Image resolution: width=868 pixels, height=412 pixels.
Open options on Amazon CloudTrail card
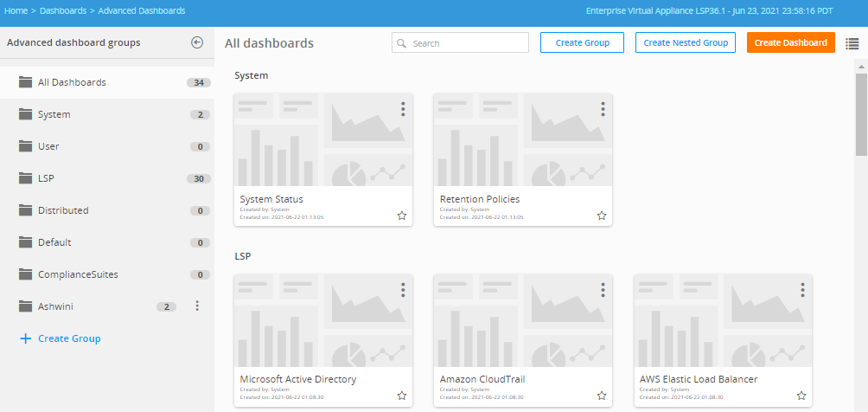(603, 290)
